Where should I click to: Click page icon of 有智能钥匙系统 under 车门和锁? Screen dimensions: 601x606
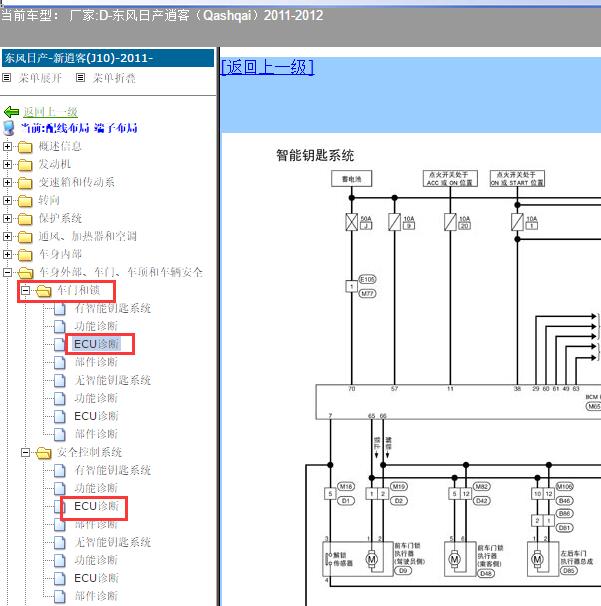(x=60, y=308)
